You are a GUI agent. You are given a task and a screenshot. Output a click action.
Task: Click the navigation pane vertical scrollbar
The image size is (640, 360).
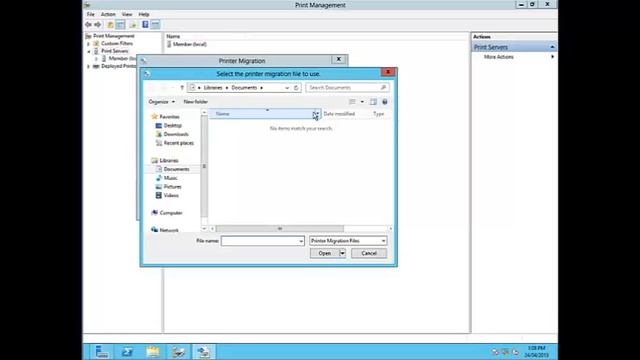tap(204, 166)
